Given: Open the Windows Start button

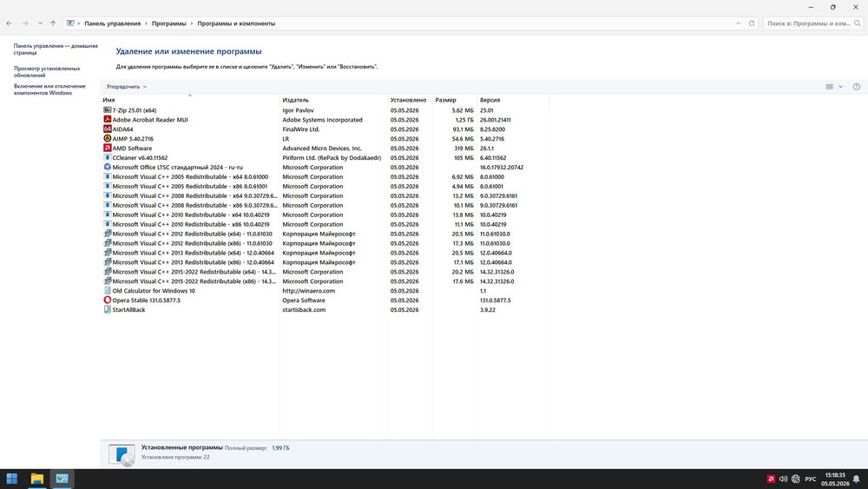Looking at the screenshot, I should coord(11,479).
